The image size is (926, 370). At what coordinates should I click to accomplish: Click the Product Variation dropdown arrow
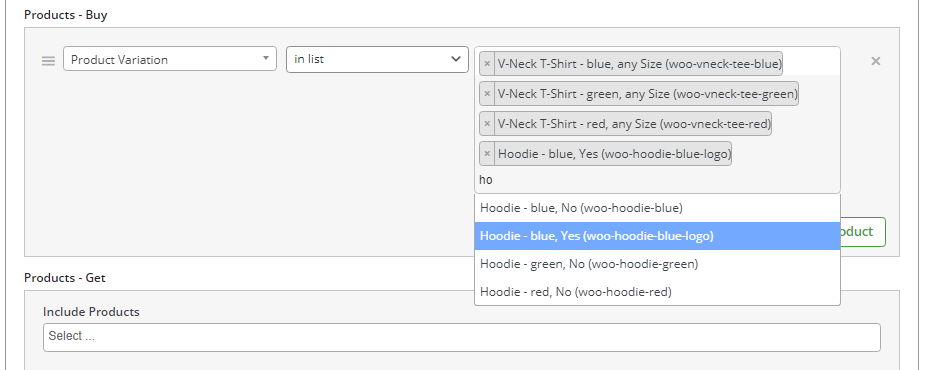click(x=266, y=58)
